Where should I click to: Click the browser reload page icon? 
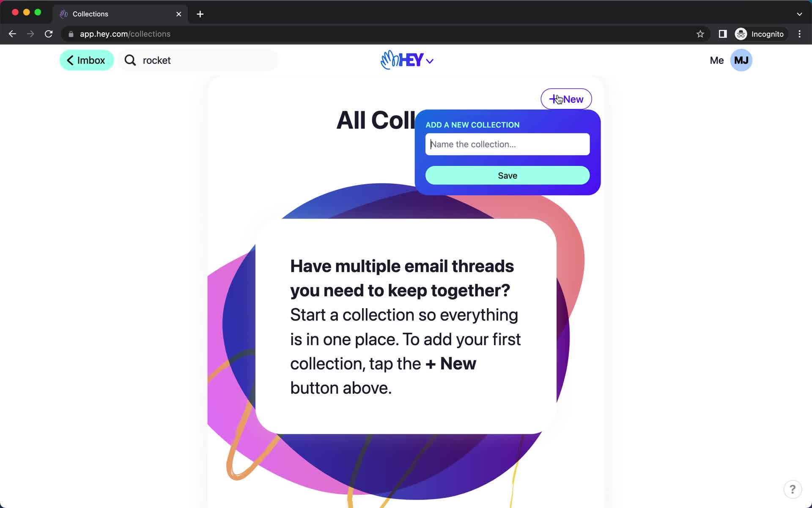tap(49, 34)
